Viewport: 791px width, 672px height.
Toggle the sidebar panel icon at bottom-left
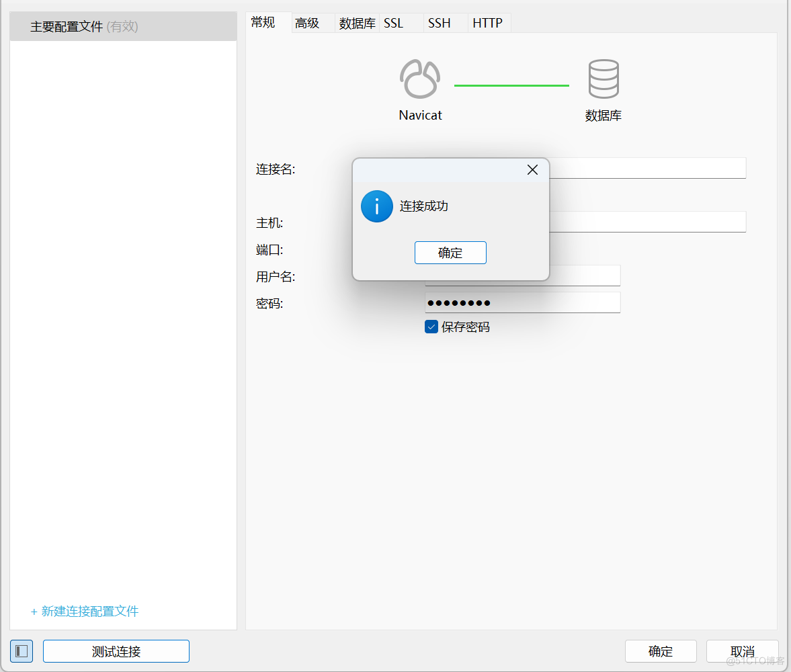tap(22, 650)
